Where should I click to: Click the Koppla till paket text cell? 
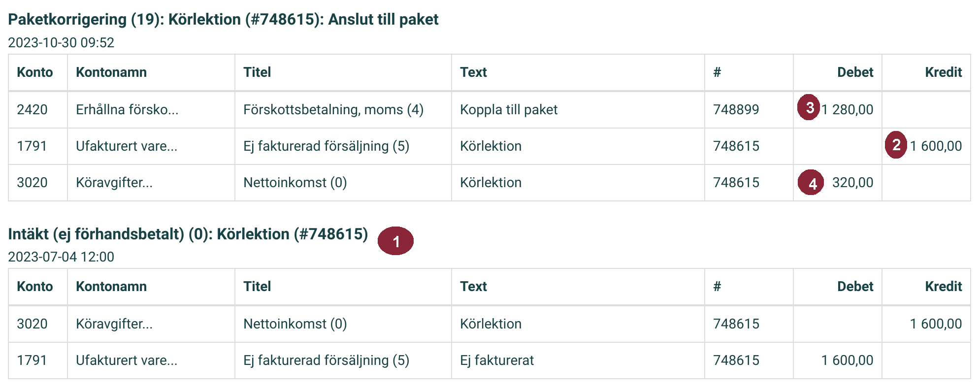click(509, 109)
